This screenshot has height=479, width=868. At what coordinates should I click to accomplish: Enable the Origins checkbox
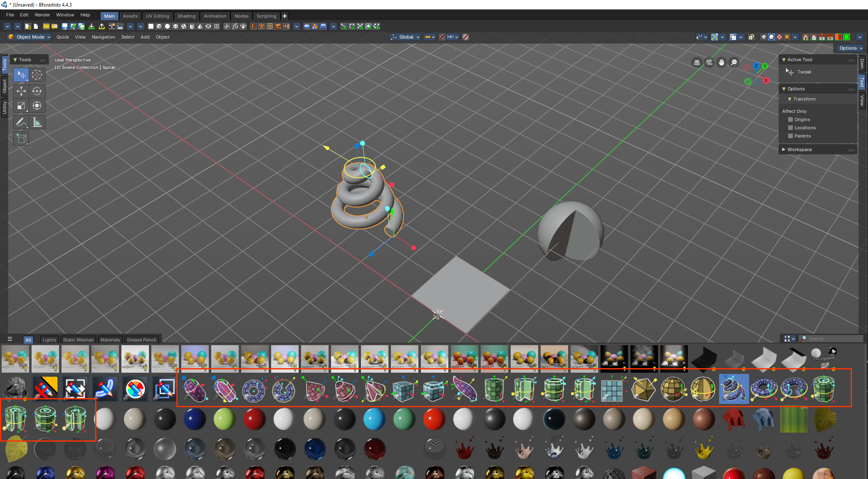point(790,119)
